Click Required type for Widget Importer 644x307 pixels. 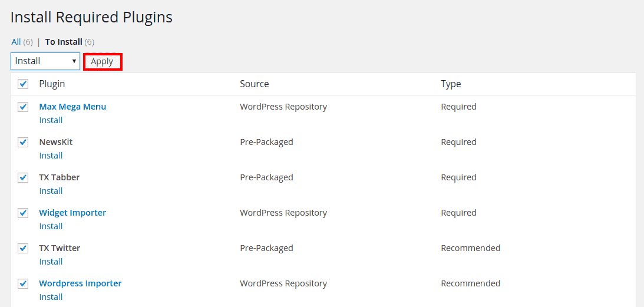pyautogui.click(x=459, y=213)
